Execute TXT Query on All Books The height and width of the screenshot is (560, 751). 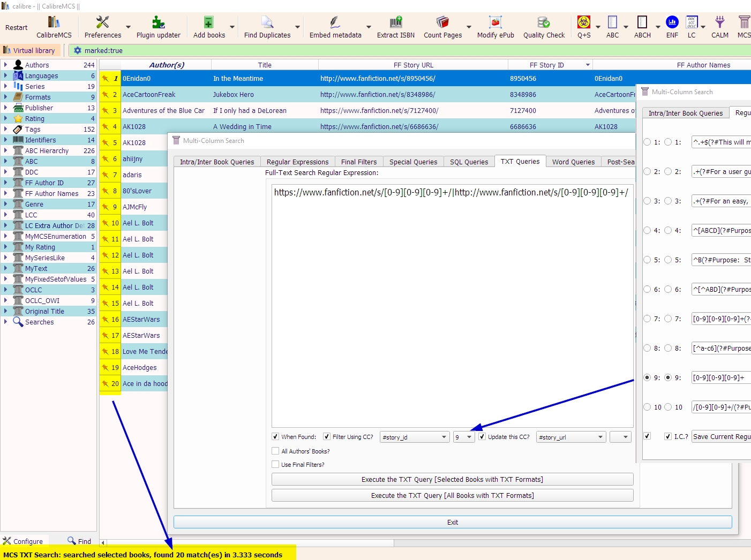click(x=452, y=495)
